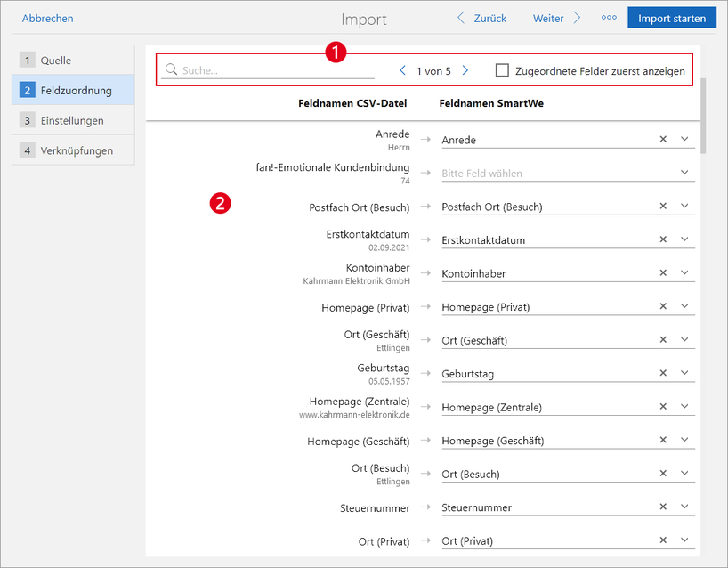Viewport: 728px width, 568px height.
Task: Enable Zugeordnete Felder zuerst anzeigen checkbox
Action: [503, 70]
